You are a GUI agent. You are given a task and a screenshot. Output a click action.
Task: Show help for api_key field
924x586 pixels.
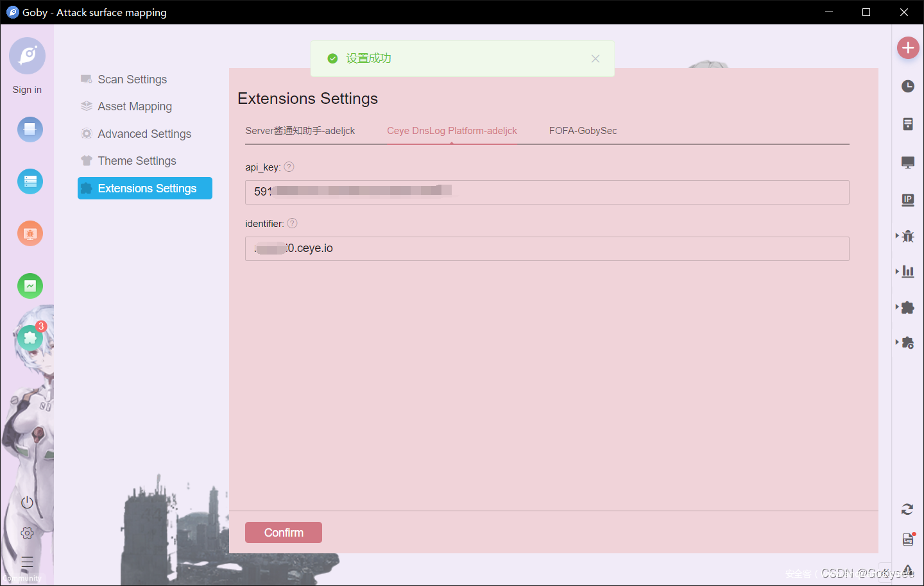(x=289, y=167)
